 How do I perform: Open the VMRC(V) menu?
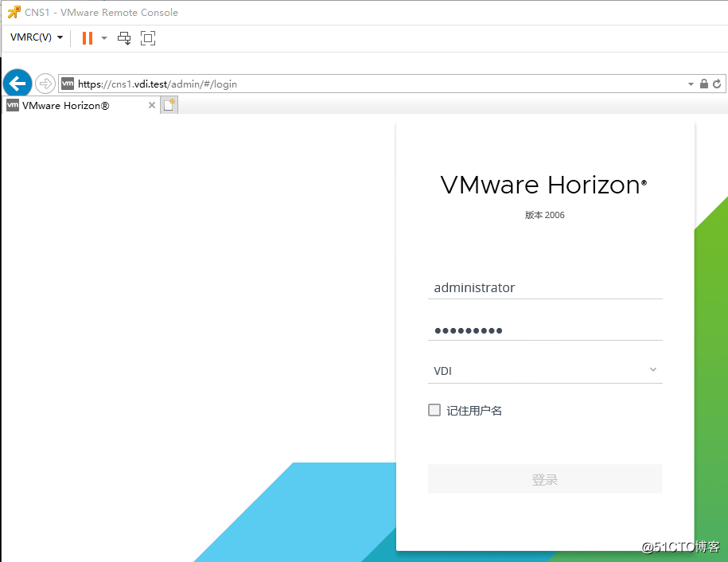coord(37,37)
